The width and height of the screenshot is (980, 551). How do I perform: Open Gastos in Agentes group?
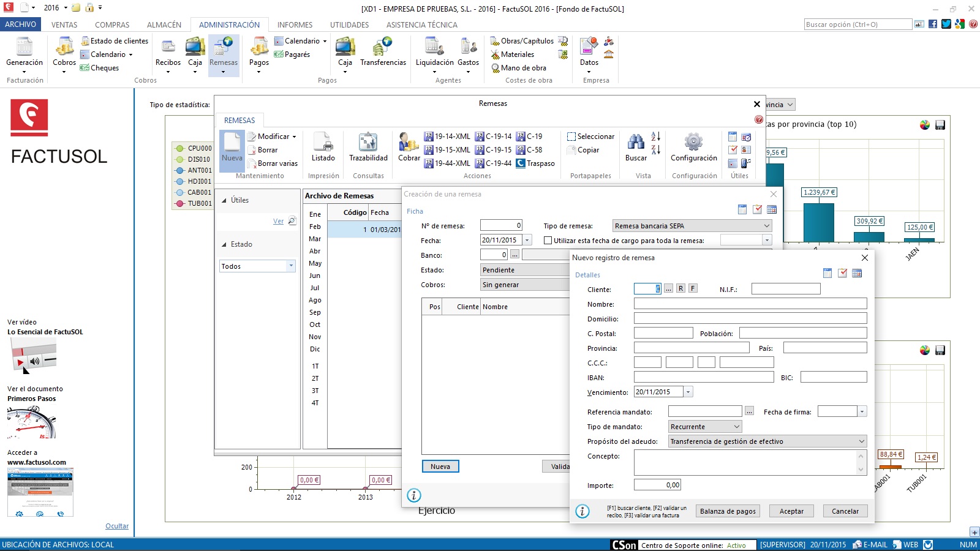point(468,54)
